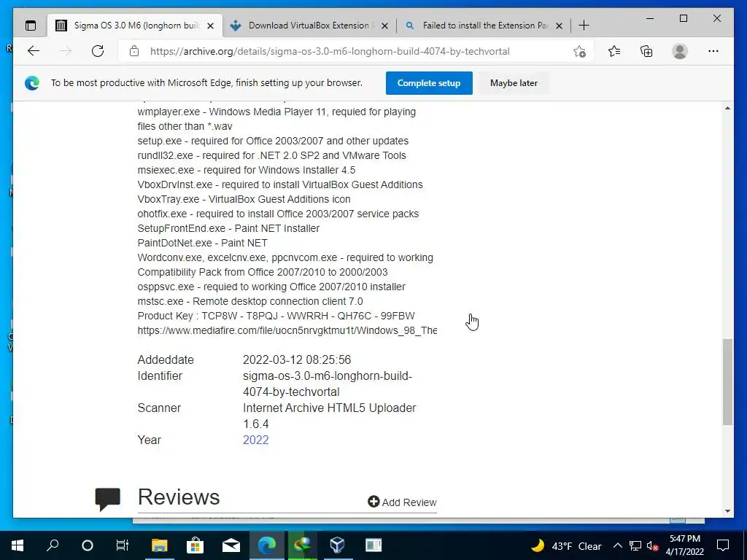
Task: Open taskbar Search magnifier
Action: (53, 545)
